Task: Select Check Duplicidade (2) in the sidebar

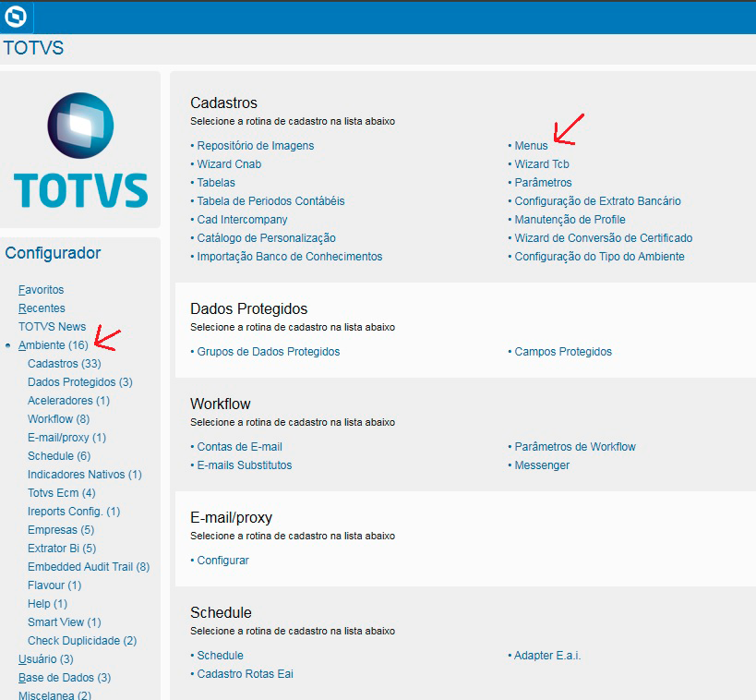Action: 82,641
